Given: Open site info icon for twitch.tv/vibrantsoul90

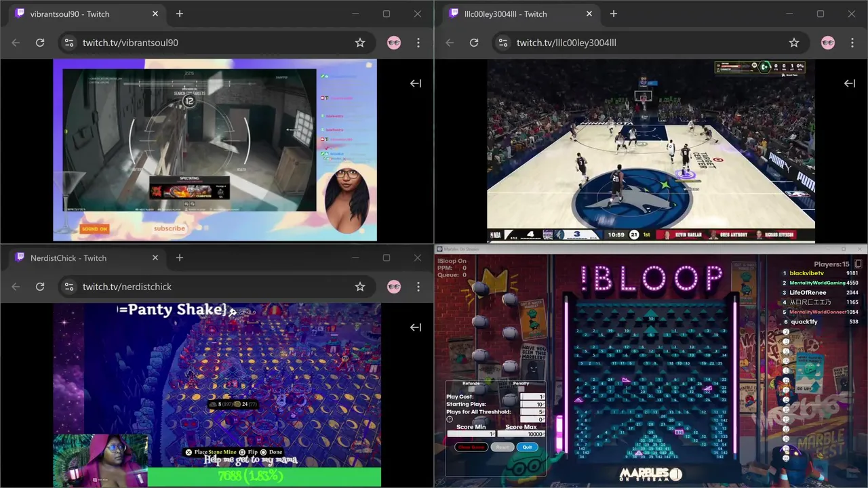Looking at the screenshot, I should [68, 43].
